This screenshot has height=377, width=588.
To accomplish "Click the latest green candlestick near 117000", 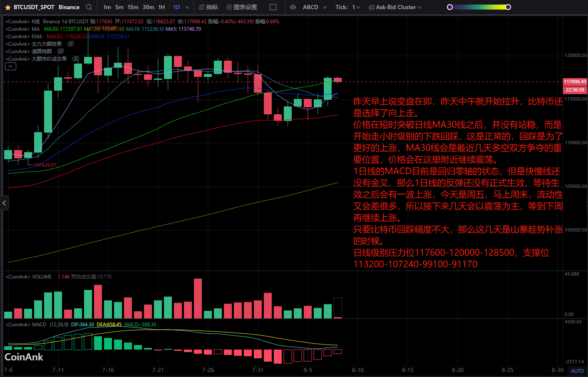I will tap(328, 88).
